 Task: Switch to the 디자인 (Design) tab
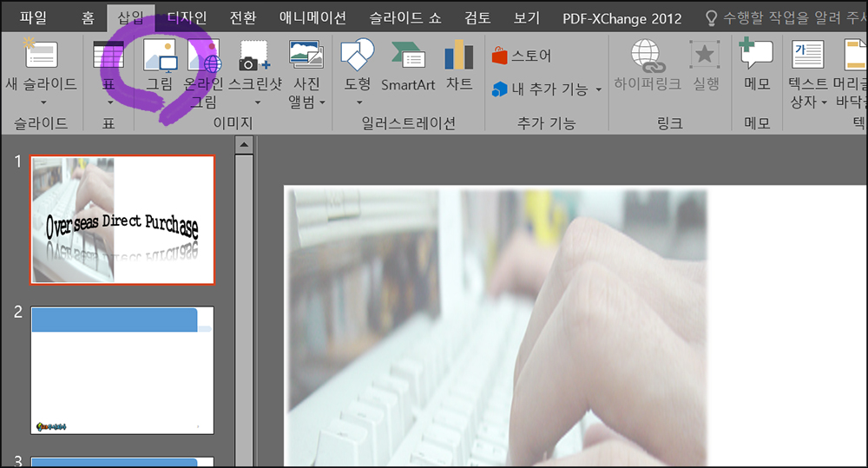click(x=187, y=17)
